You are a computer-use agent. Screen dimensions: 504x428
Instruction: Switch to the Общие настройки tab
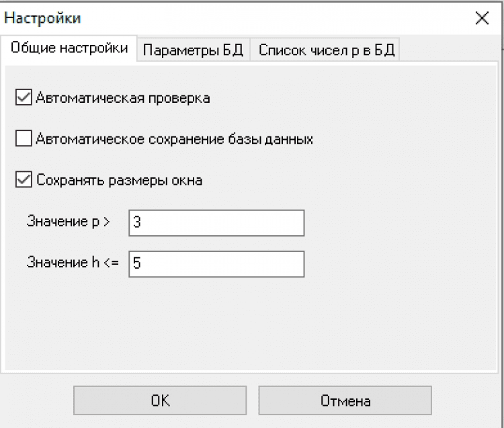pos(69,48)
